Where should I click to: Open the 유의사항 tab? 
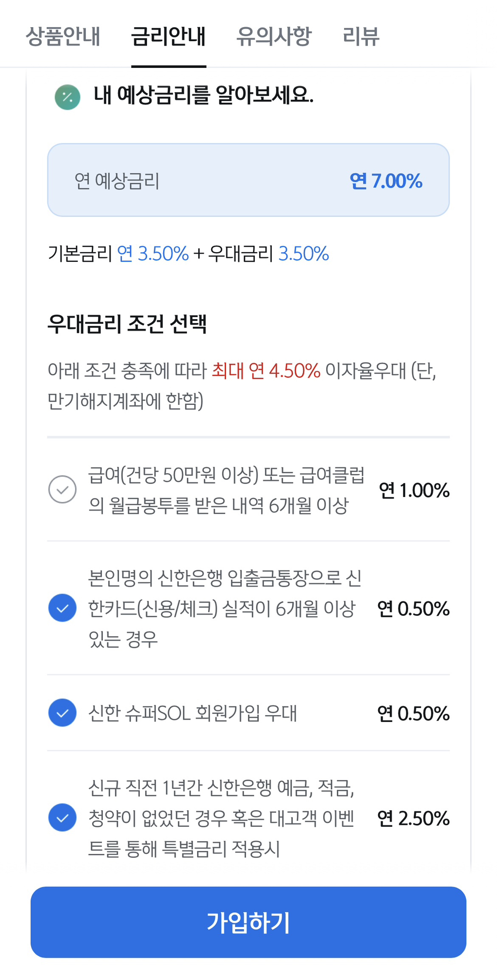pyautogui.click(x=274, y=37)
